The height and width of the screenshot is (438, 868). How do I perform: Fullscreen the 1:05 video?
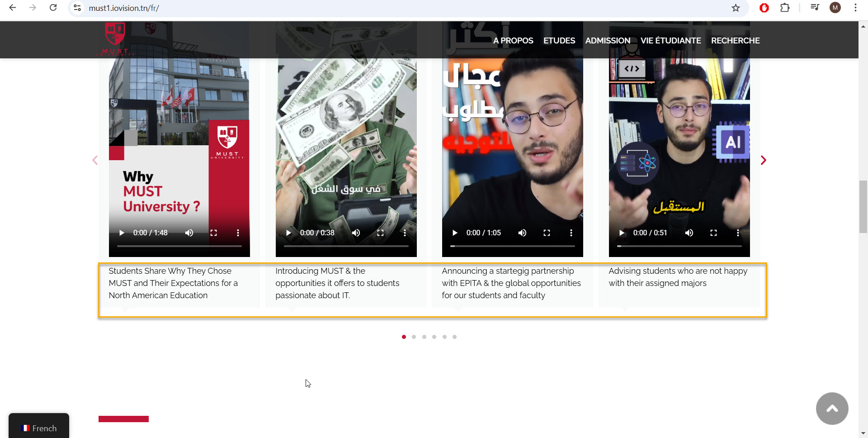pos(547,233)
